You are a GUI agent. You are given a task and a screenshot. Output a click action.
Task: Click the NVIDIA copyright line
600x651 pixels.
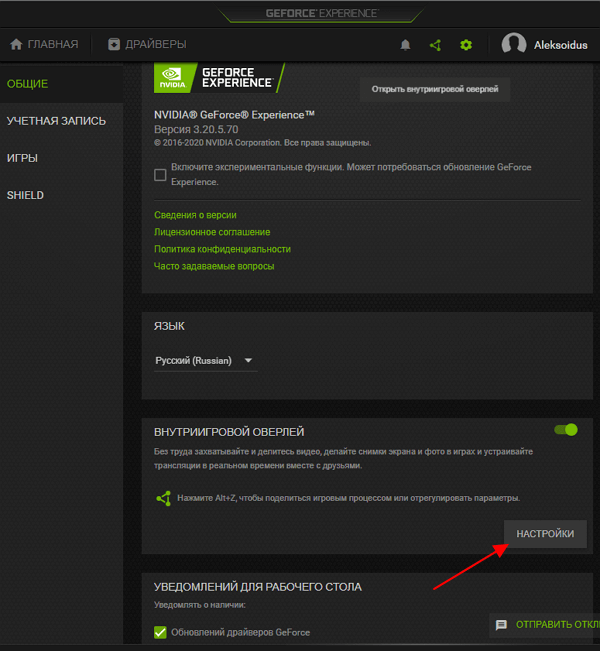(262, 143)
